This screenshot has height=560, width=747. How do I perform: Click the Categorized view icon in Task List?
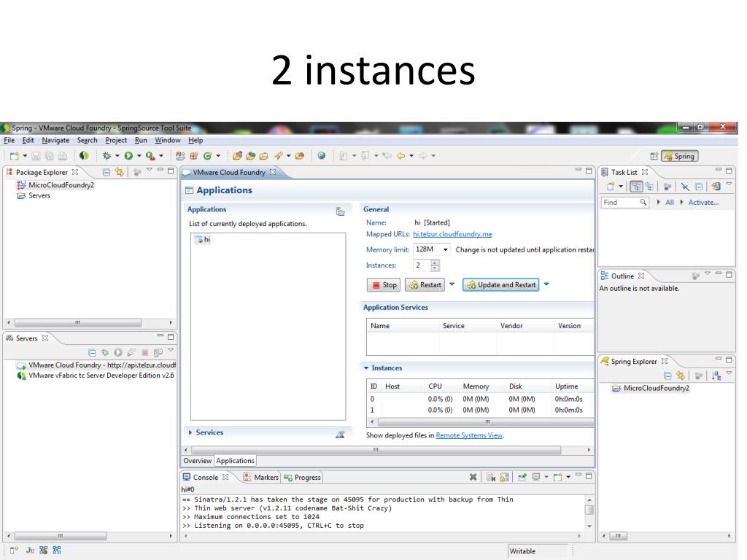coord(636,187)
